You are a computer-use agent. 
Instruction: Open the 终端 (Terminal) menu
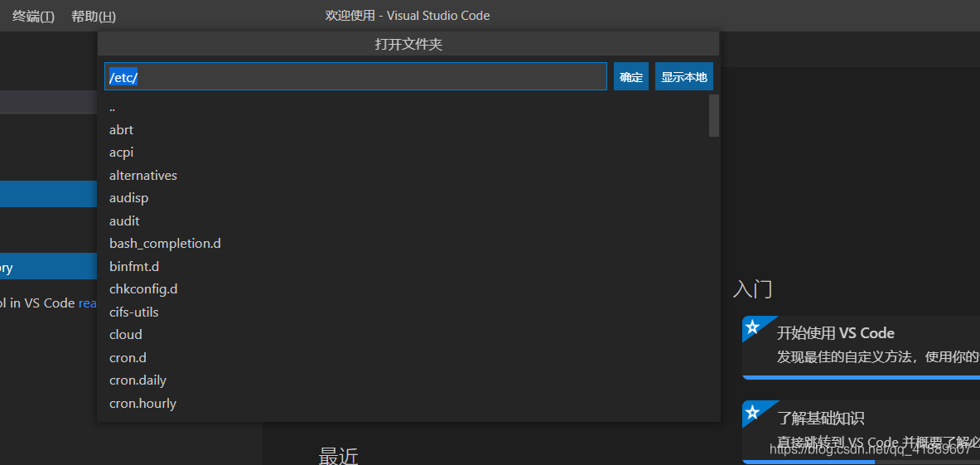(x=34, y=17)
